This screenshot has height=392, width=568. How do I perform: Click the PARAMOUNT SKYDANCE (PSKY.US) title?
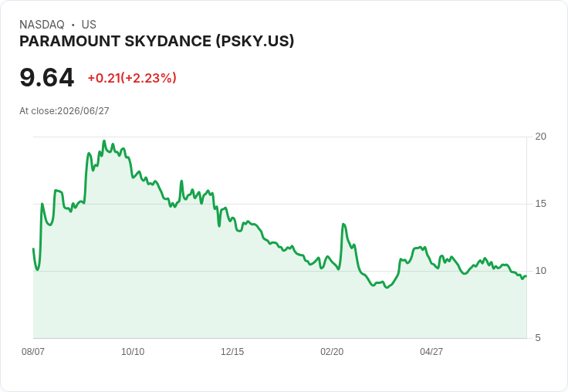(x=157, y=42)
